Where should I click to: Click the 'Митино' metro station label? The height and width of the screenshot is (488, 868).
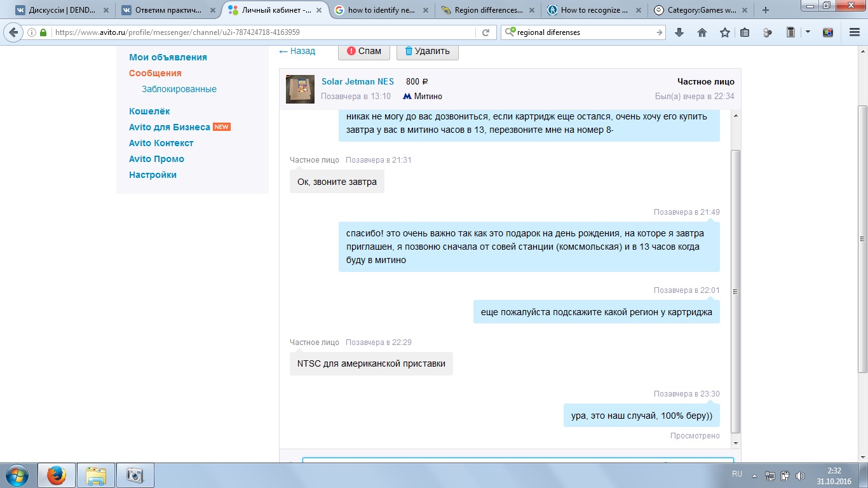pyautogui.click(x=428, y=97)
